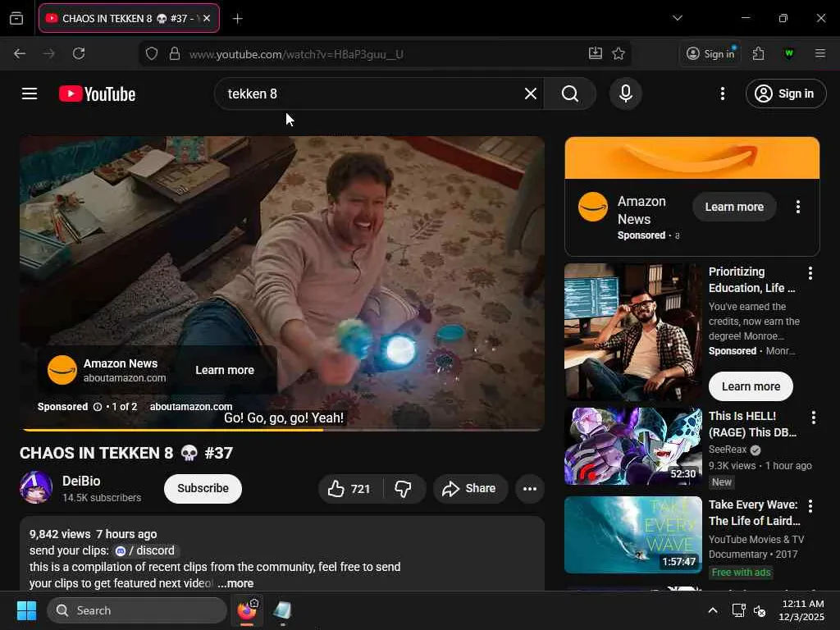
Task: Open the SeeReax channel name
Action: tap(727, 450)
